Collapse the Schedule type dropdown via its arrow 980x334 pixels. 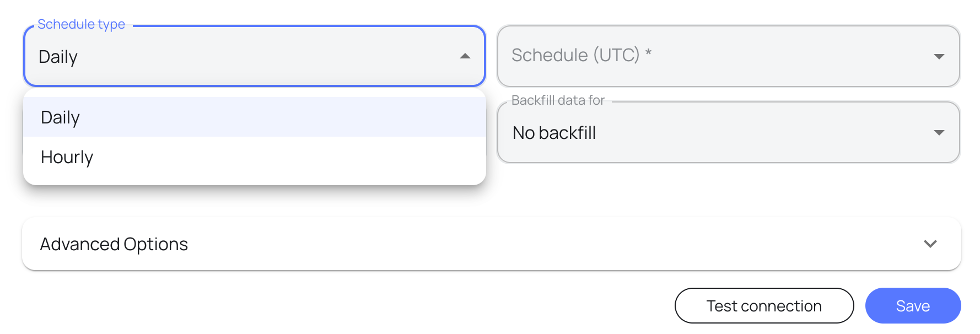465,56
